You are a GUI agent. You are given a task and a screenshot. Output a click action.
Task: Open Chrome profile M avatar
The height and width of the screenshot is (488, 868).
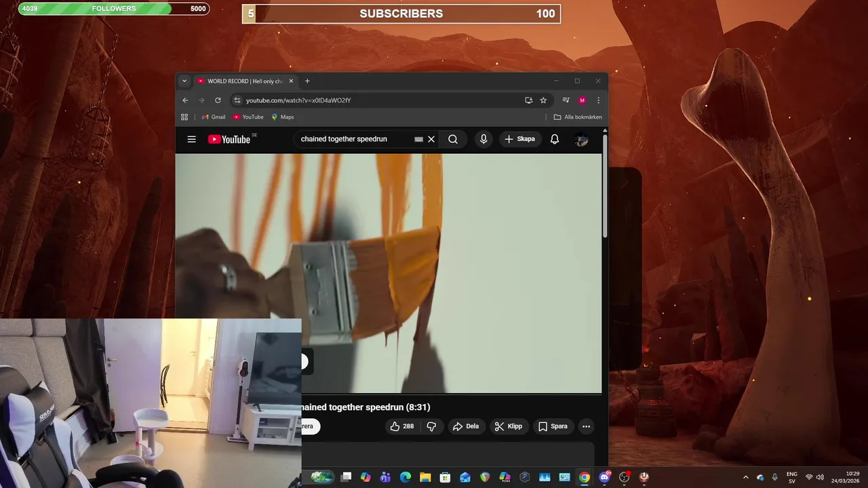tap(582, 100)
